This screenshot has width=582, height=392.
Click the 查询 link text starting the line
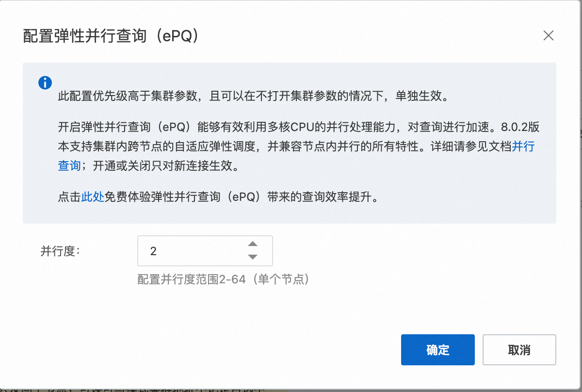coord(69,165)
